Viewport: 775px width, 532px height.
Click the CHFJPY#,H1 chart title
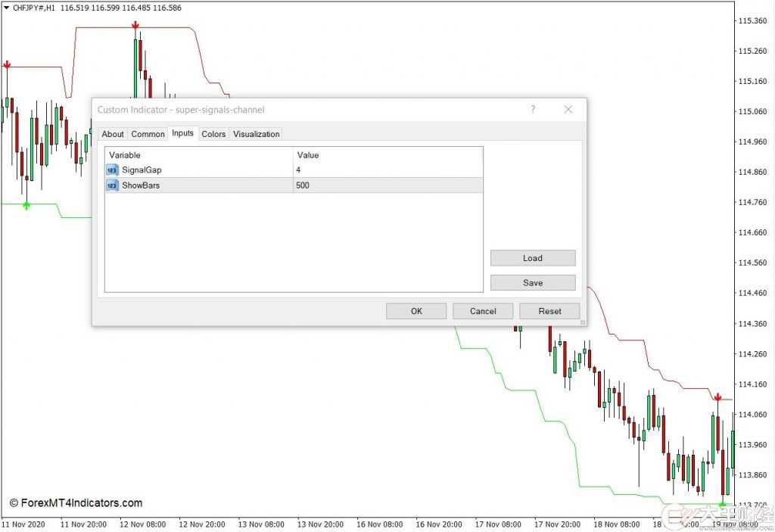[34, 8]
